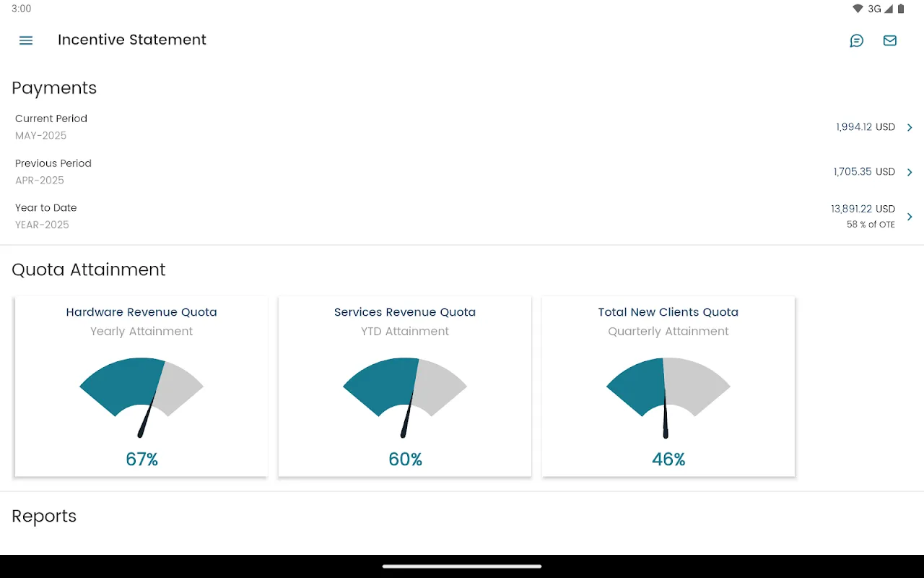
Task: Tap the 67% attainment value
Action: [x=141, y=460]
